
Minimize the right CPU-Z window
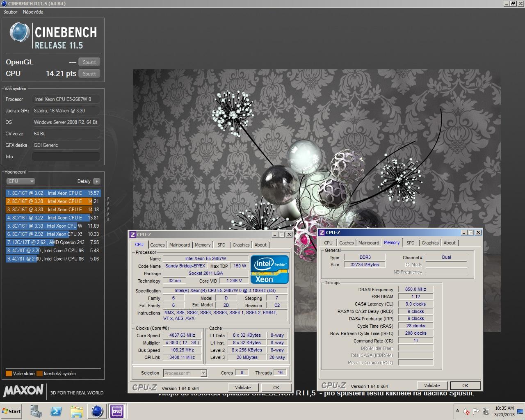pos(464,233)
